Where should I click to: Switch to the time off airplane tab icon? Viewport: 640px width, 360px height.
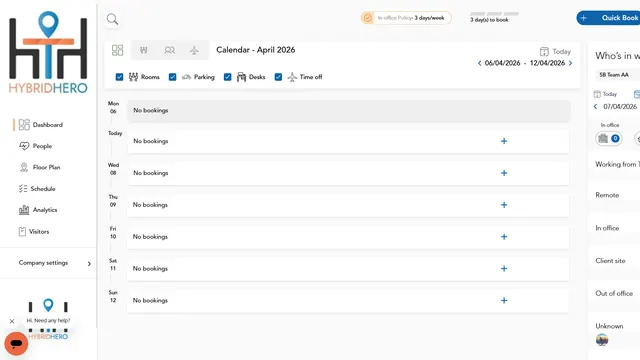[x=194, y=50]
